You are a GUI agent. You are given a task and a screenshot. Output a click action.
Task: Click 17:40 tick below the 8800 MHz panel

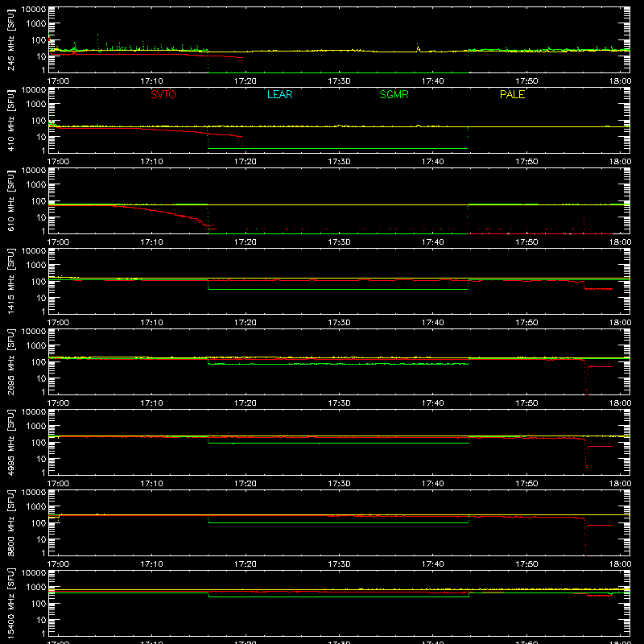432,564
